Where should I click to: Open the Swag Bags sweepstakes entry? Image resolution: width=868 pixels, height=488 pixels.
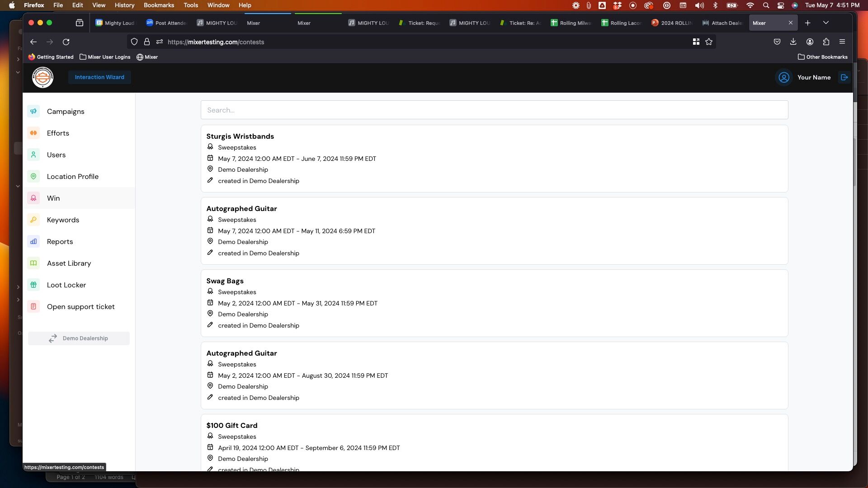click(x=225, y=281)
